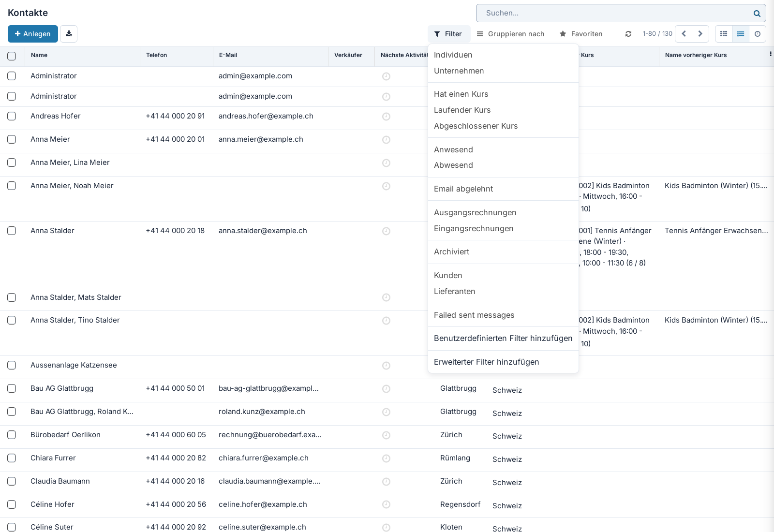
Task: Switch to activity view clock icon
Action: tap(758, 34)
